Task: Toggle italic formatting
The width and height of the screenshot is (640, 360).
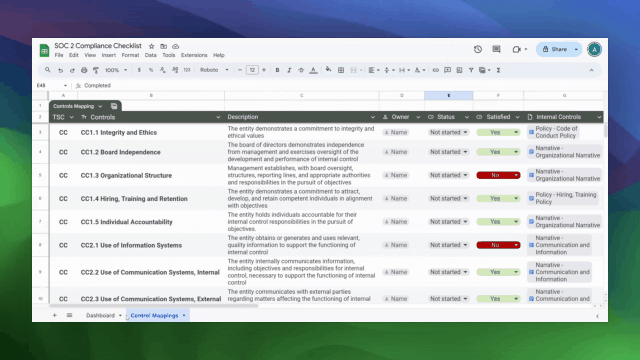Action: coord(289,70)
